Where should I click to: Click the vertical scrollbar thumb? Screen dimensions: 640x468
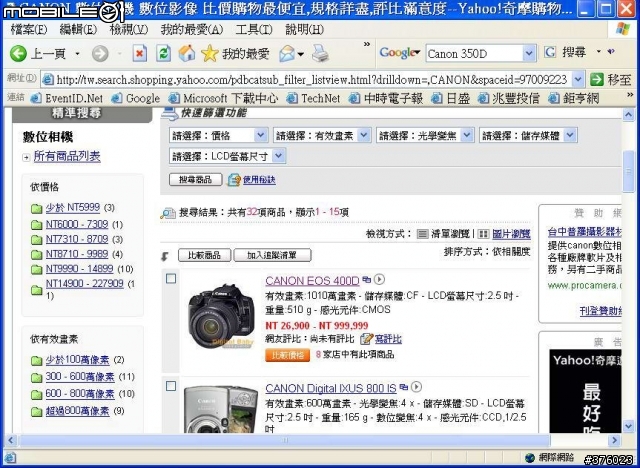(x=628, y=171)
